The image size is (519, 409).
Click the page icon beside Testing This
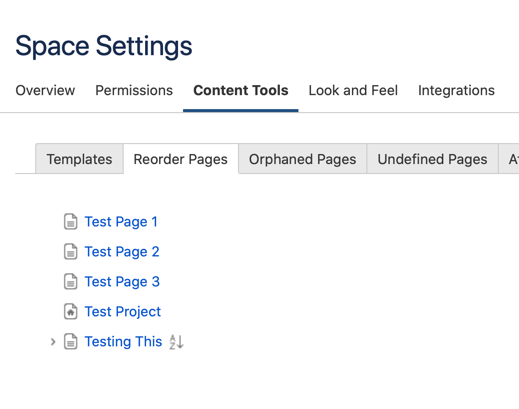click(70, 342)
